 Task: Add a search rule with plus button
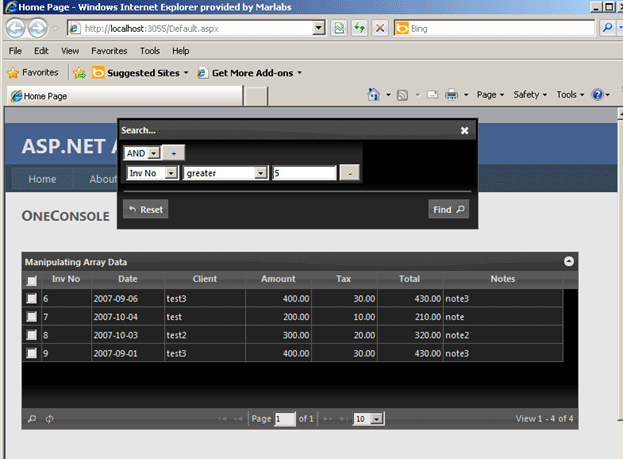174,153
